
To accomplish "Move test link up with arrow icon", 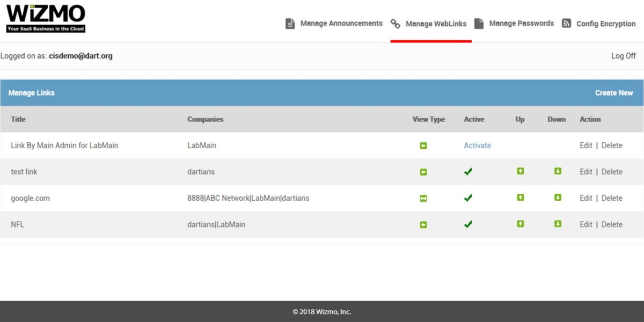I will [520, 171].
